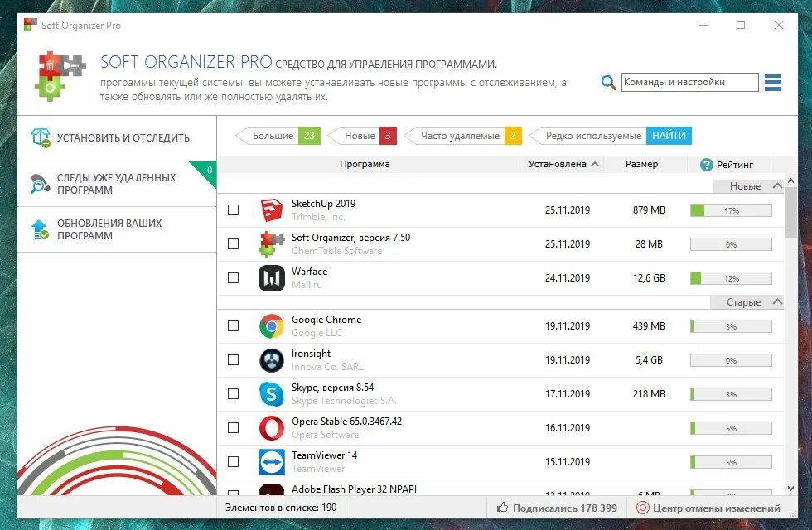The width and height of the screenshot is (812, 530).
Task: Sort by the Программа column header
Action: (x=365, y=164)
